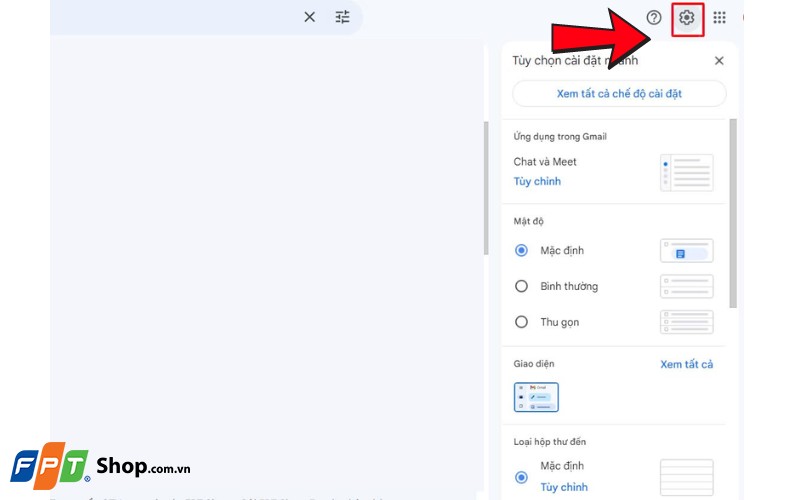Image resolution: width=800 pixels, height=500 pixels.
Task: Close the quick settings panel
Action: coord(719,61)
